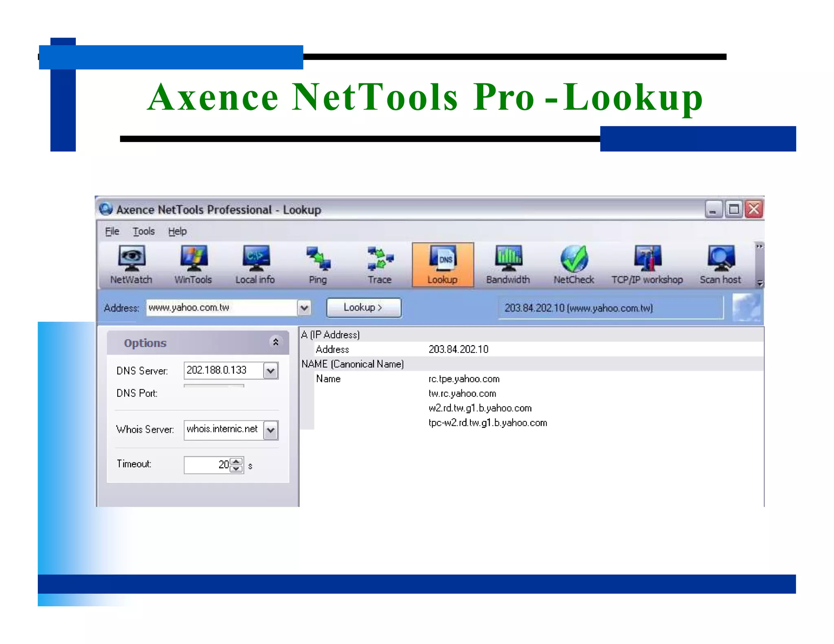Open the WinTools tool
Screen dimensions: 834x644
pos(193,265)
